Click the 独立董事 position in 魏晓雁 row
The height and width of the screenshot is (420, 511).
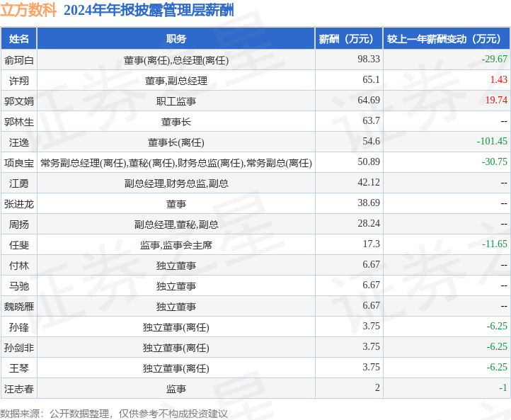click(176, 307)
